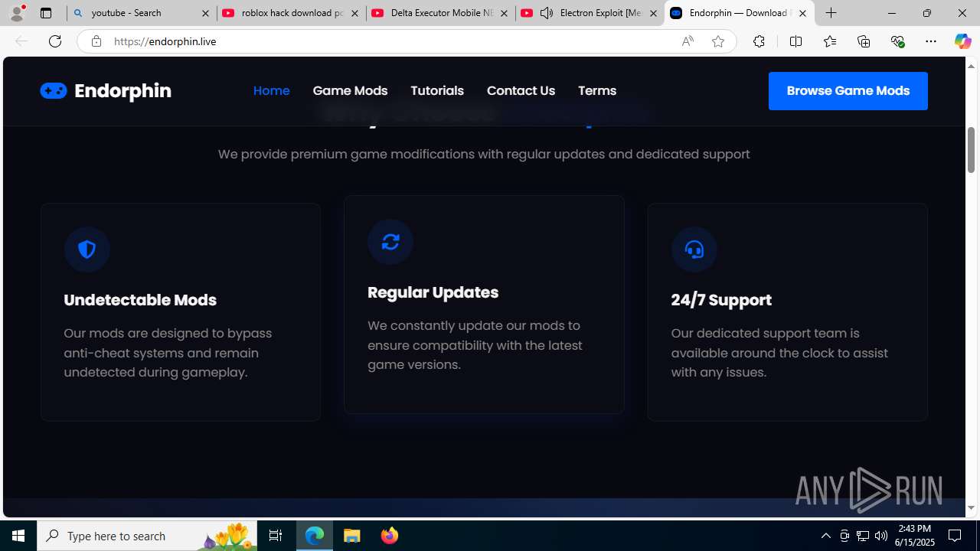The width and height of the screenshot is (980, 551).
Task: Click the taskbar clock showing 2:43 PM
Action: pyautogui.click(x=914, y=535)
